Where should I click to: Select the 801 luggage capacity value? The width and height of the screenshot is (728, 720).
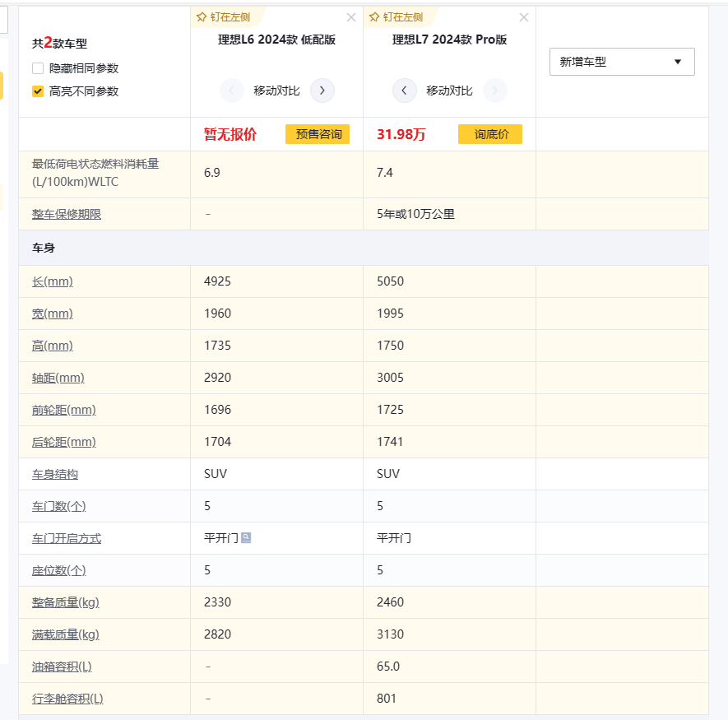(387, 699)
